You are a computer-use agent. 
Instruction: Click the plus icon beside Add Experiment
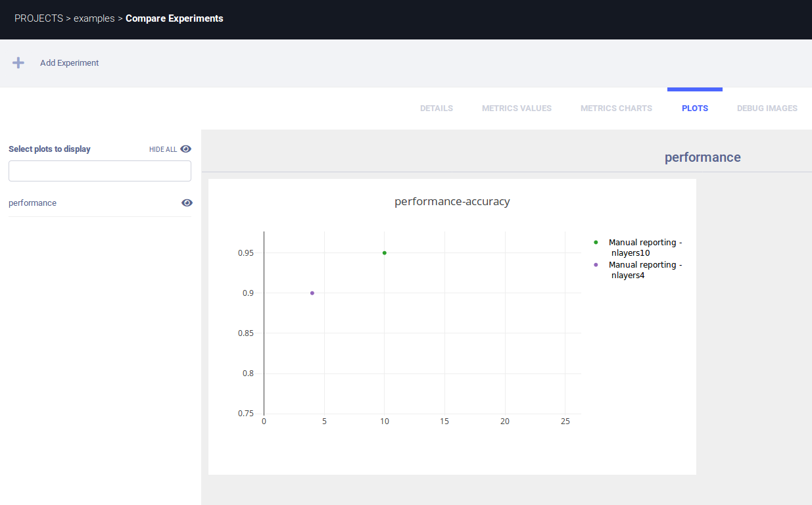point(18,63)
